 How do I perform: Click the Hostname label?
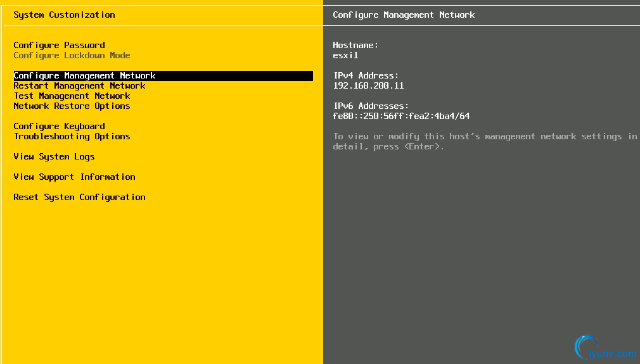(x=355, y=45)
